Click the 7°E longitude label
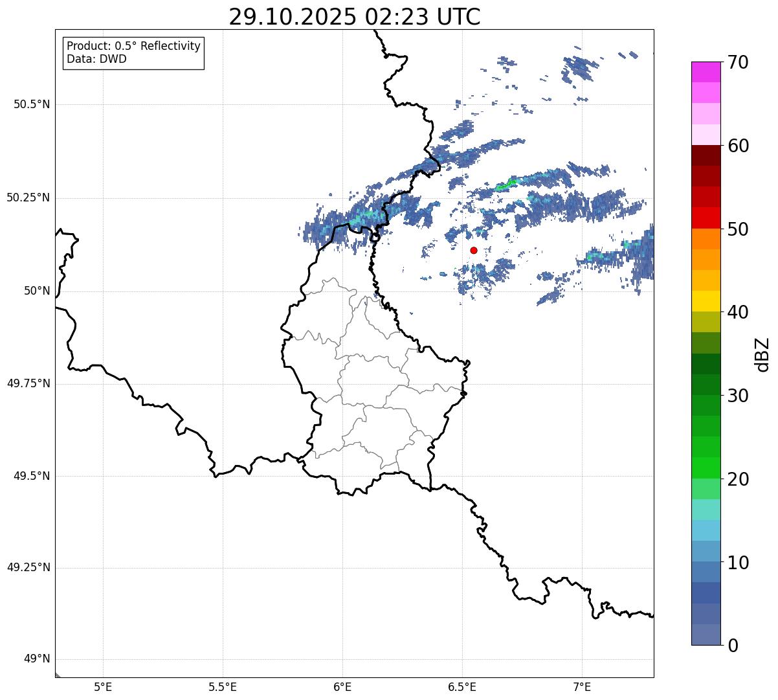This screenshot has height=700, width=778. 582,686
